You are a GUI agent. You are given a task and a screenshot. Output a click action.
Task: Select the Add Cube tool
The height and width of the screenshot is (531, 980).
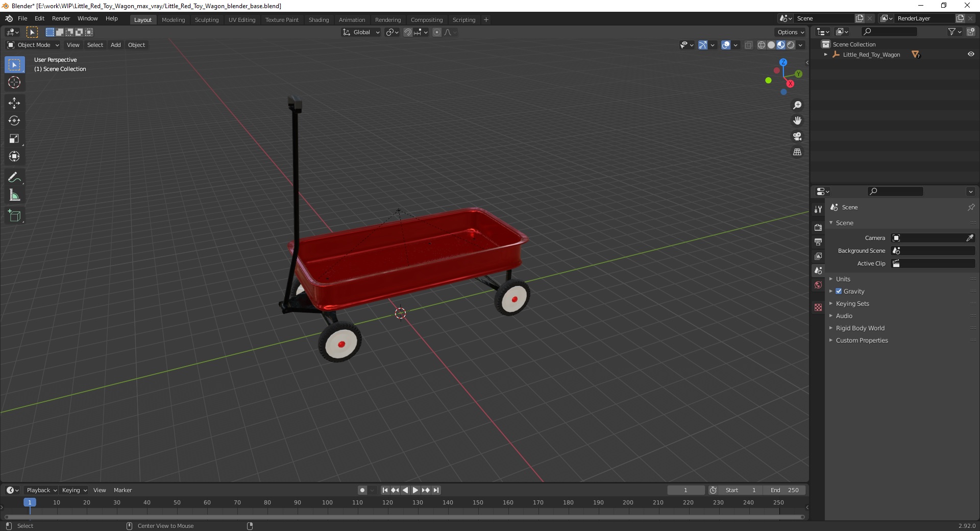14,216
